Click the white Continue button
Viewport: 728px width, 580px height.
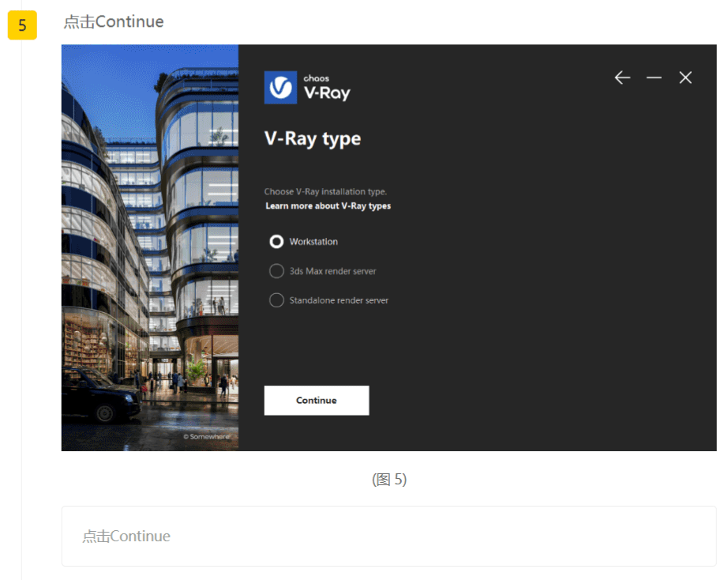coord(317,400)
